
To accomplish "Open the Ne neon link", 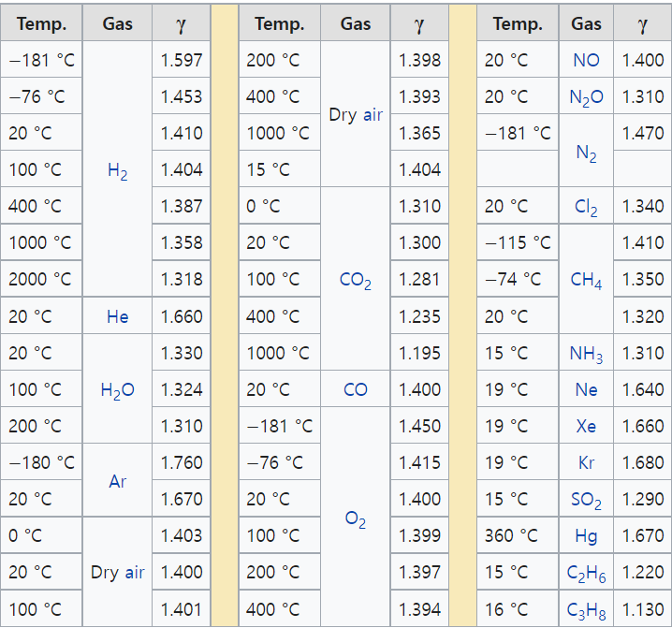I will click(586, 389).
